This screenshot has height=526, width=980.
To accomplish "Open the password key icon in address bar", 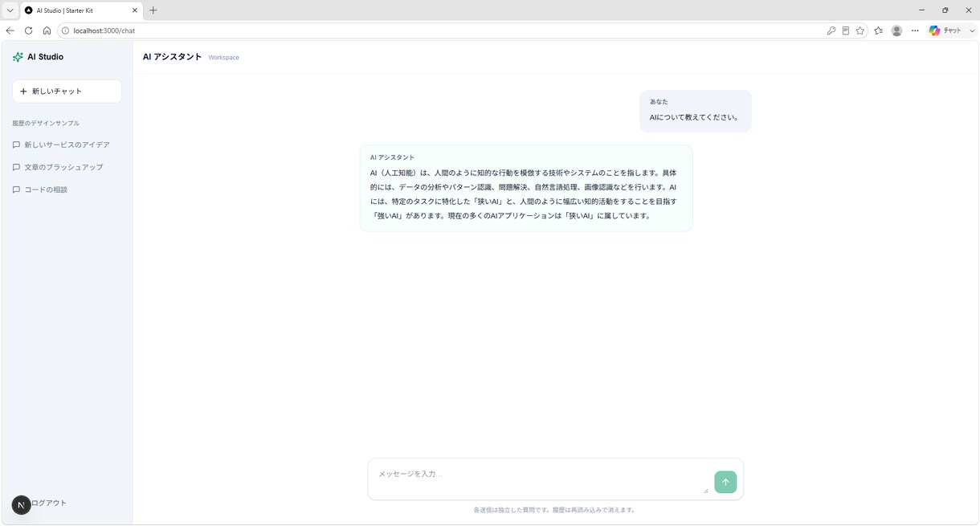I will pyautogui.click(x=831, y=31).
